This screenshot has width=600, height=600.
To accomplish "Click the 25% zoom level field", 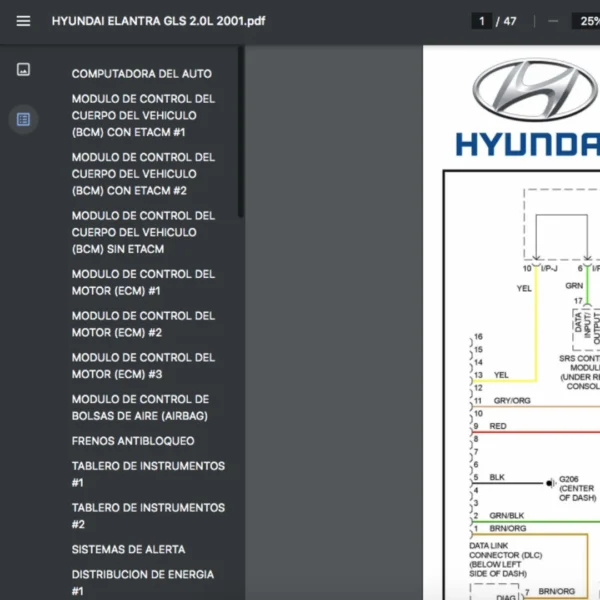I will coord(587,21).
